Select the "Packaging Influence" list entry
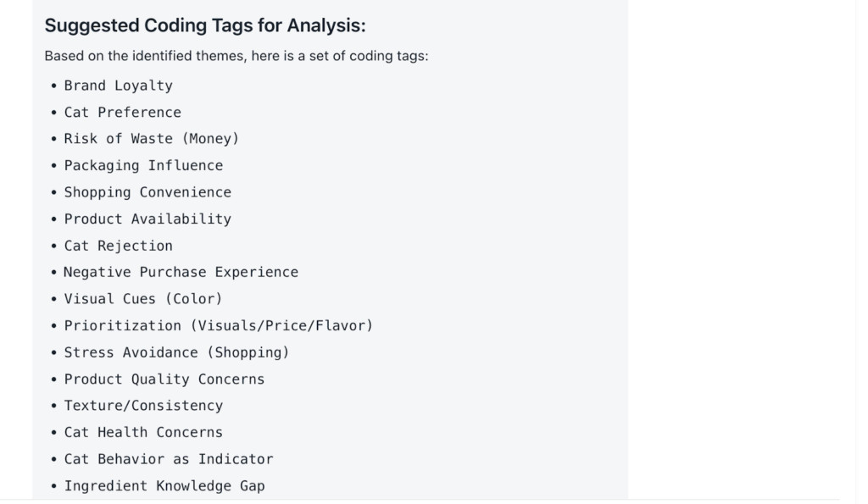 (143, 165)
